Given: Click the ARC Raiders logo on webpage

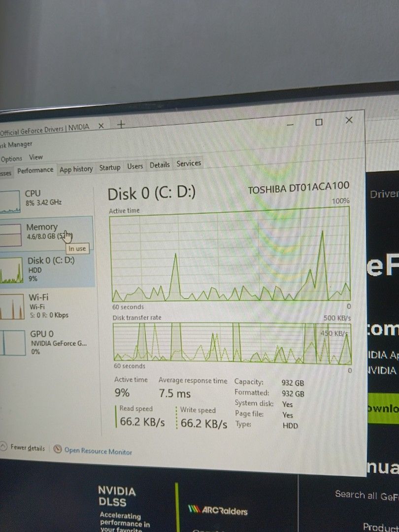Looking at the screenshot, I should click(x=218, y=510).
